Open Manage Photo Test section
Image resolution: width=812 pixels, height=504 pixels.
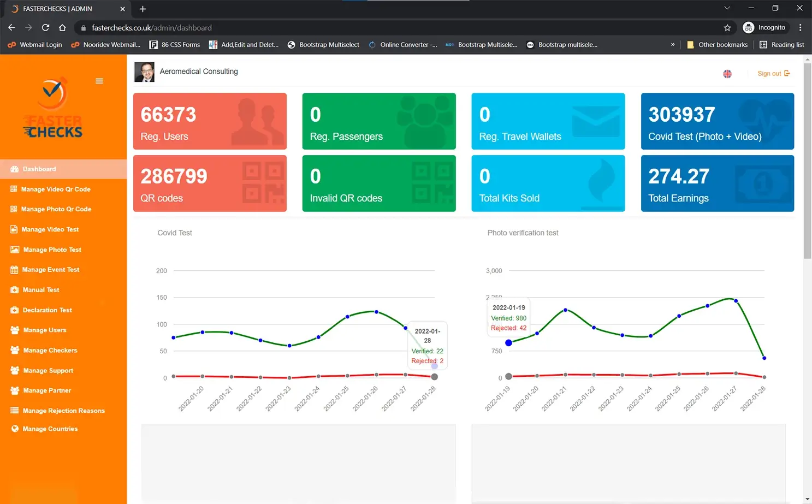click(52, 249)
